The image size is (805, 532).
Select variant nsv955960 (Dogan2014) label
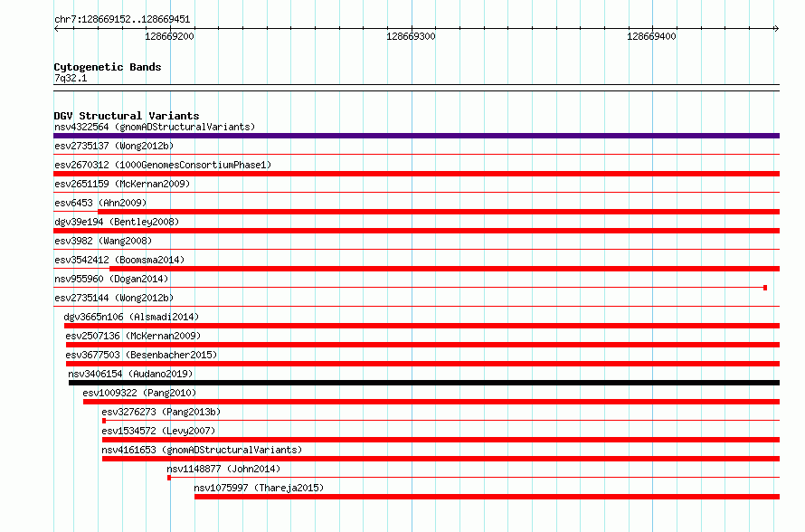[x=111, y=279]
